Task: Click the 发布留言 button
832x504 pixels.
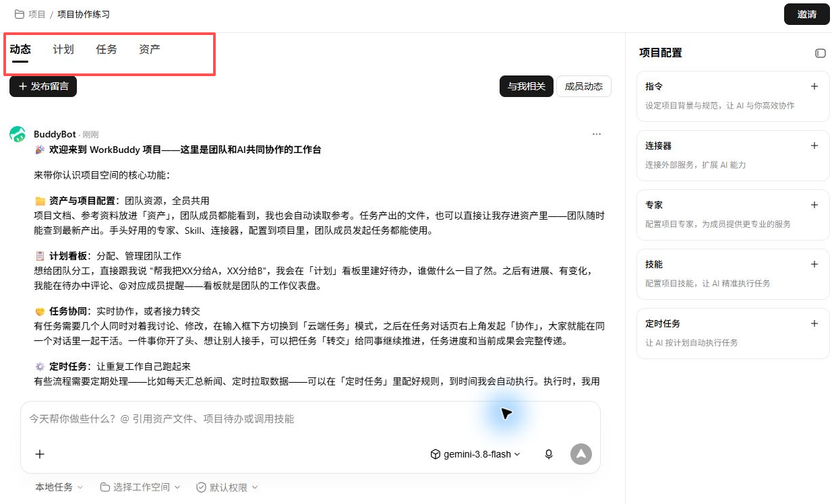Action: (43, 86)
